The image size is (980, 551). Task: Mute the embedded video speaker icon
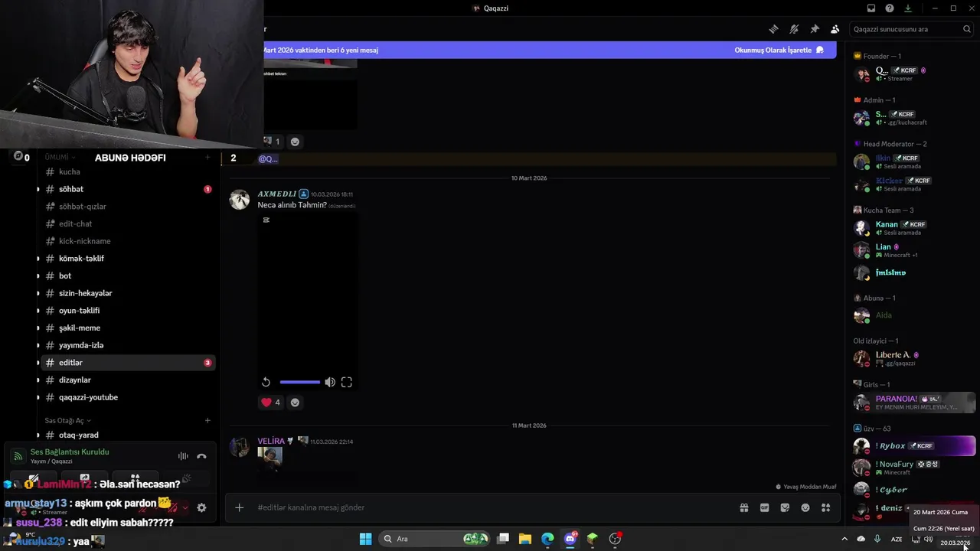click(330, 382)
